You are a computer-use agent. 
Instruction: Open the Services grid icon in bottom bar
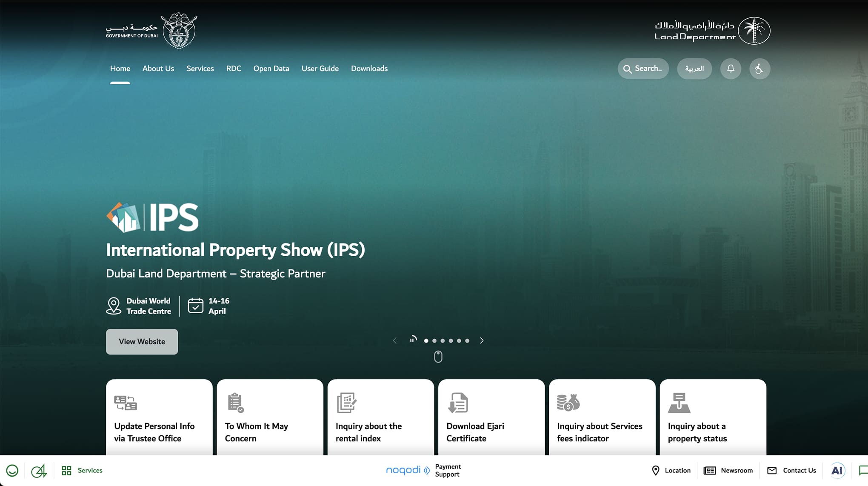click(67, 470)
